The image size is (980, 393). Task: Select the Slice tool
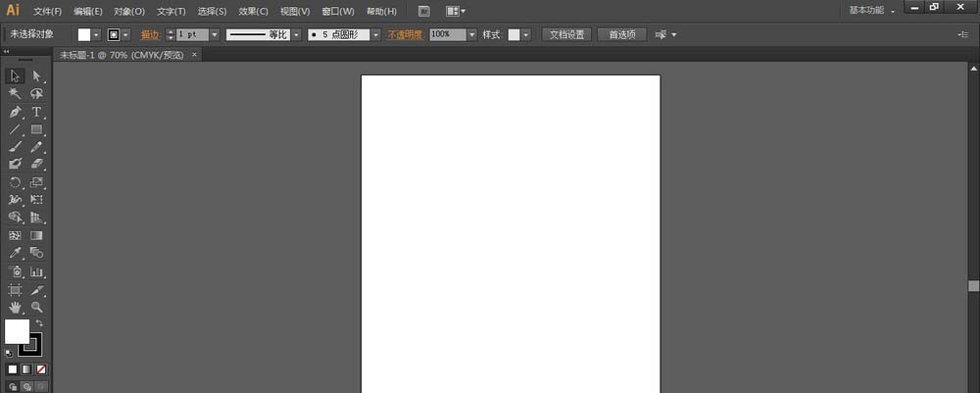tap(37, 290)
